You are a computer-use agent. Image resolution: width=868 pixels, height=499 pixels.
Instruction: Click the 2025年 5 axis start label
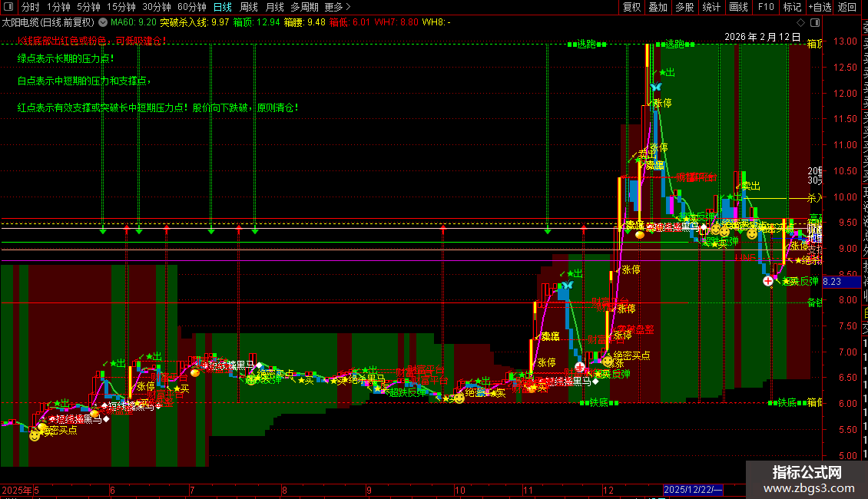point(20,490)
